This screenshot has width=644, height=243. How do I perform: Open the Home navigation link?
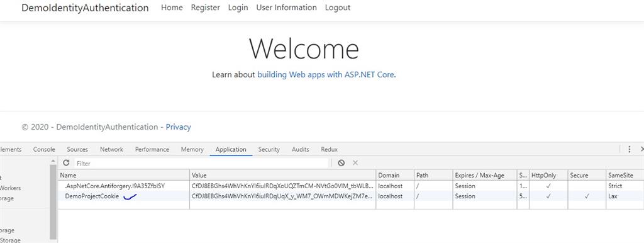pos(172,8)
